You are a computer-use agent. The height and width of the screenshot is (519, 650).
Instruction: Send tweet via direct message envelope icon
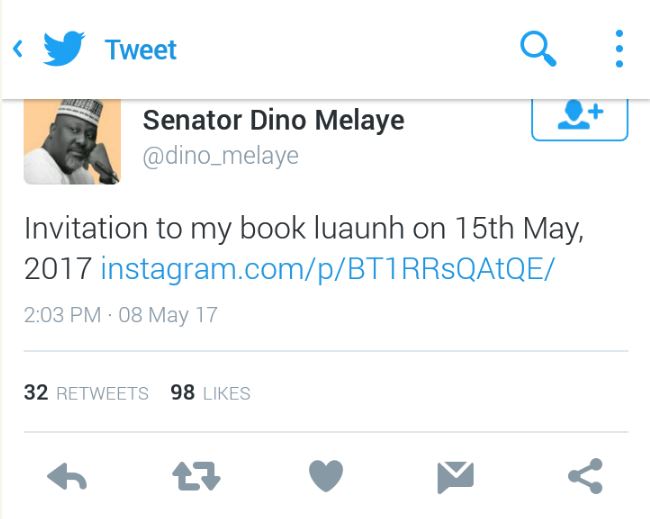455,477
